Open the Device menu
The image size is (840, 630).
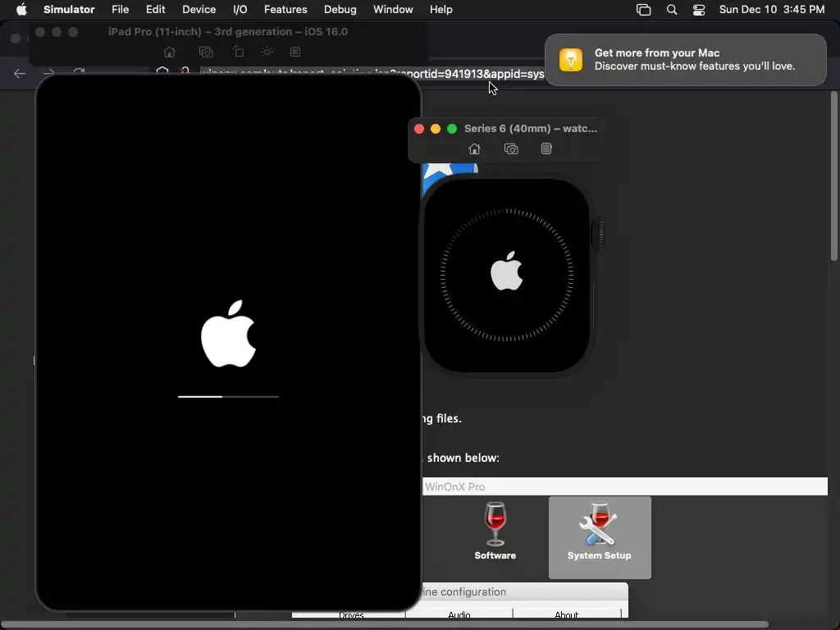point(199,9)
